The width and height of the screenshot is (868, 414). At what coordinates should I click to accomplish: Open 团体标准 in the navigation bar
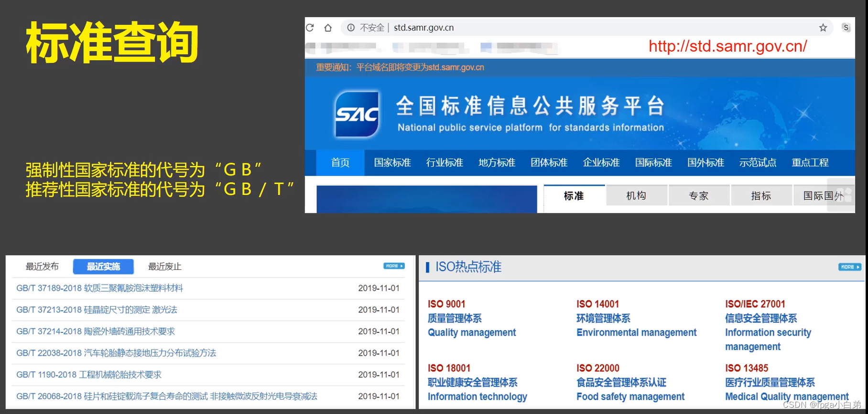pos(549,163)
